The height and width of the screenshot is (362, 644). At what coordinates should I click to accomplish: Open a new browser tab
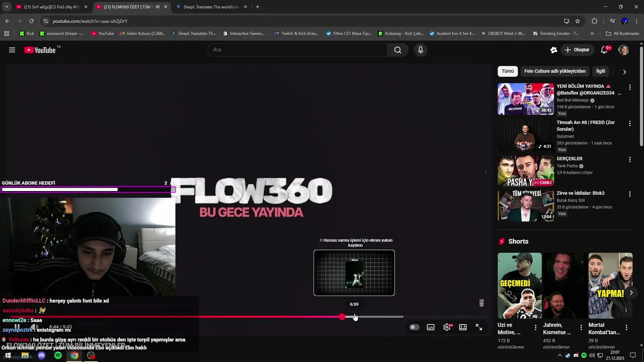tap(258, 7)
